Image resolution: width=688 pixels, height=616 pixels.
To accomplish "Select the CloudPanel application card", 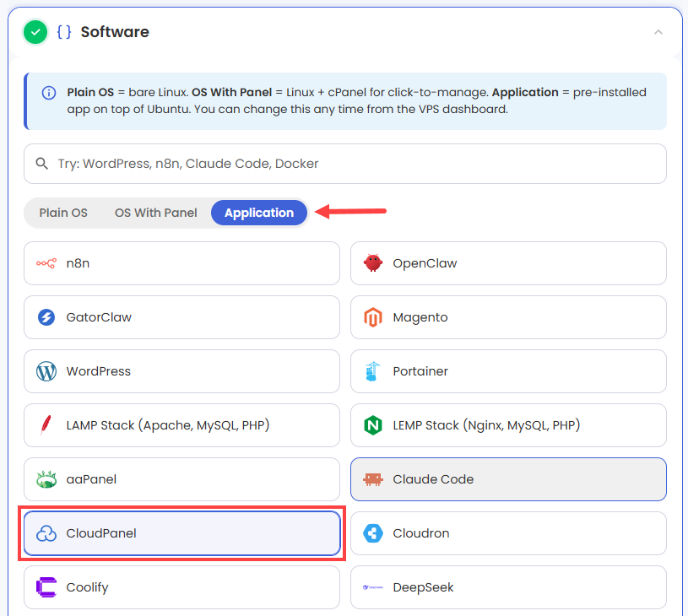I will (181, 533).
